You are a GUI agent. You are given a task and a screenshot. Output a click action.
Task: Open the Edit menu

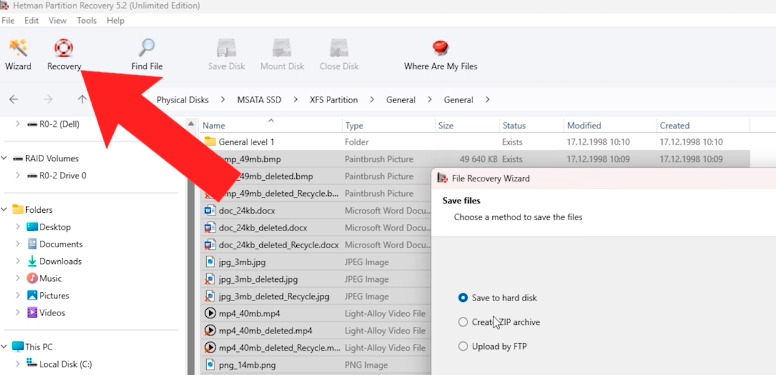point(32,21)
